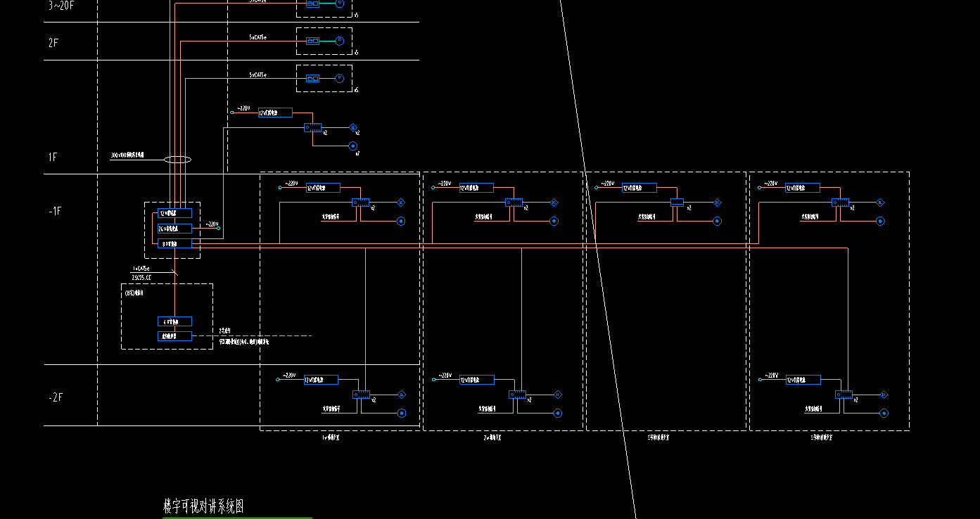Pick the circle lock symbol in fourth -1F zone
This screenshot has width=980, height=519.
[x=879, y=221]
